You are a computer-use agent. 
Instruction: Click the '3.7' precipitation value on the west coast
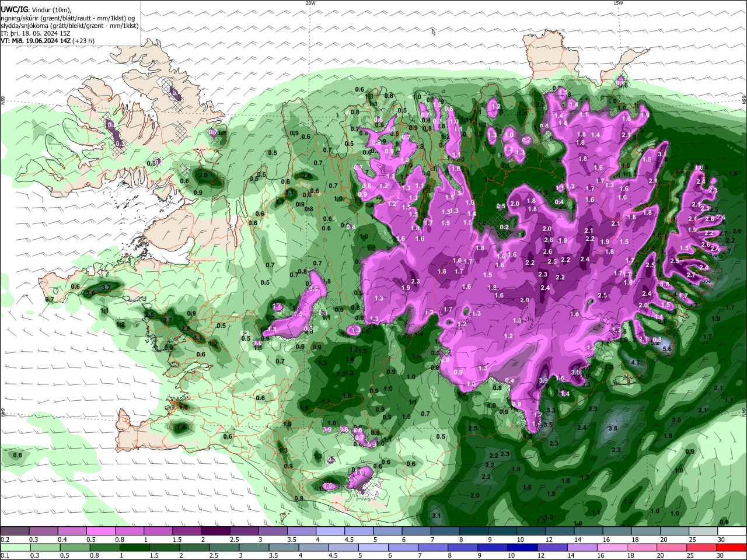click(x=106, y=288)
